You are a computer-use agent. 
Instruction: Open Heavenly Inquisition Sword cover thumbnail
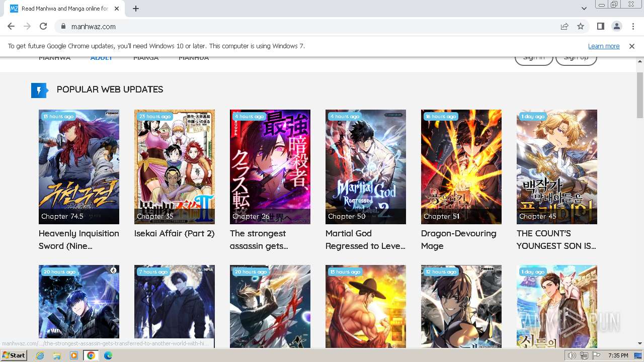coord(79,167)
